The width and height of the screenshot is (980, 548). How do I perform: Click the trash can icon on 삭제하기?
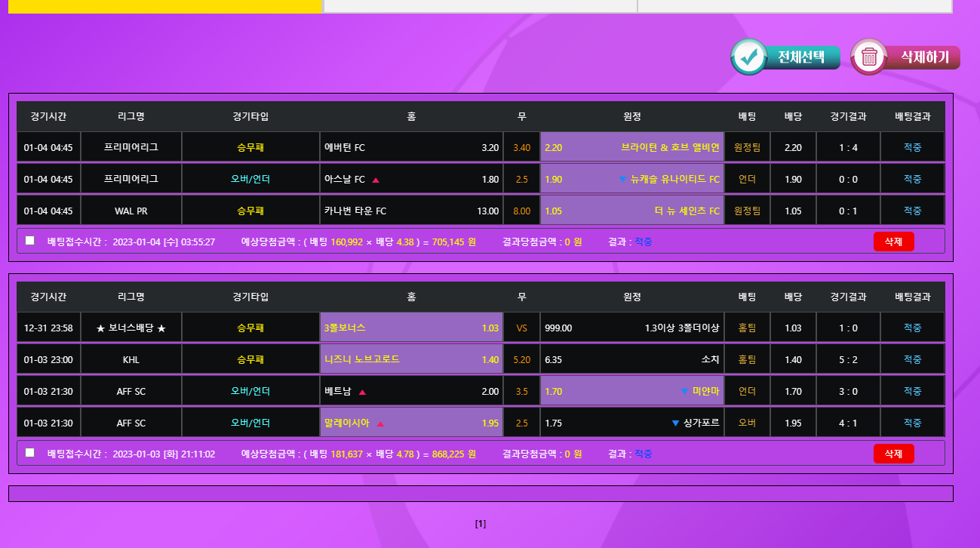point(869,57)
